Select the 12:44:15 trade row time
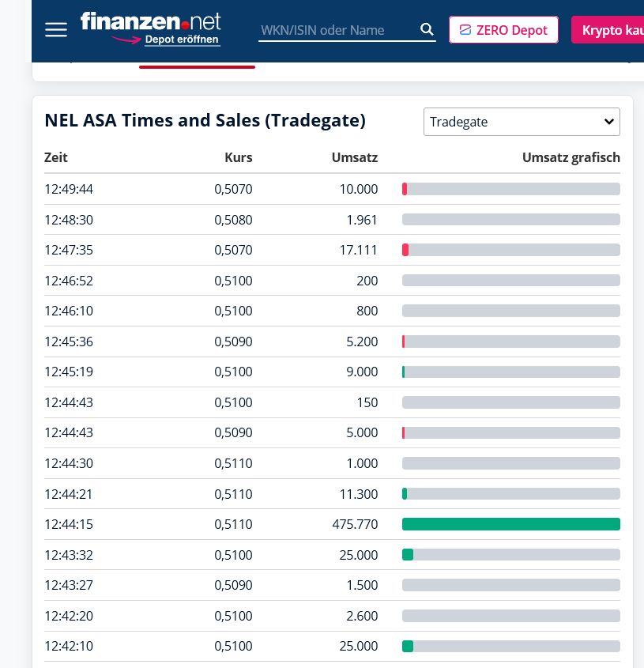 tap(69, 524)
